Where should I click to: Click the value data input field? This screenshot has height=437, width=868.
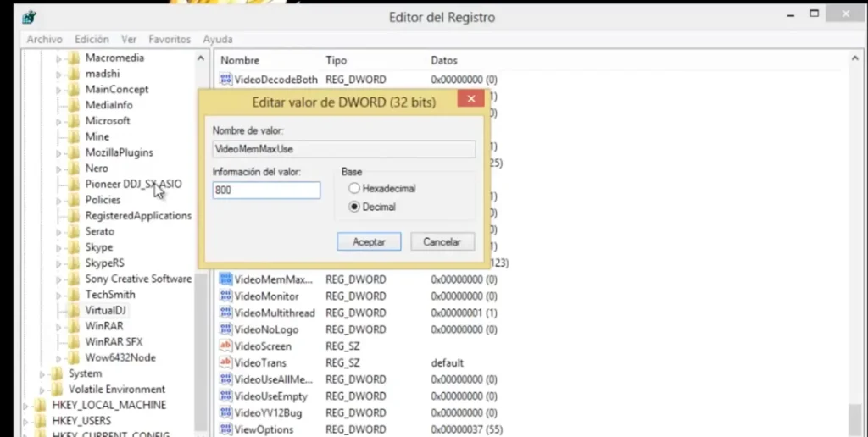266,191
